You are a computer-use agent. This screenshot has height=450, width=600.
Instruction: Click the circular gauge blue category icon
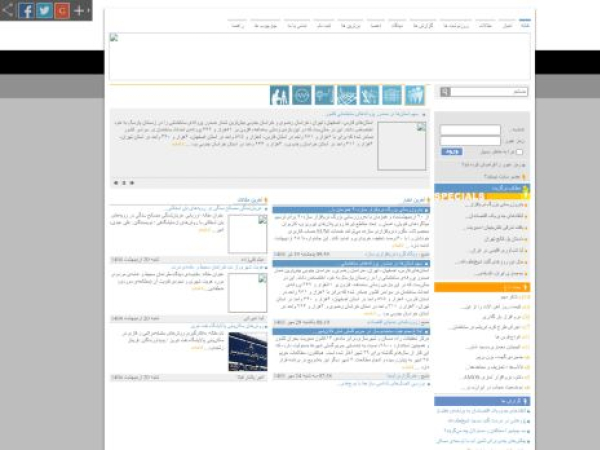tap(301, 95)
